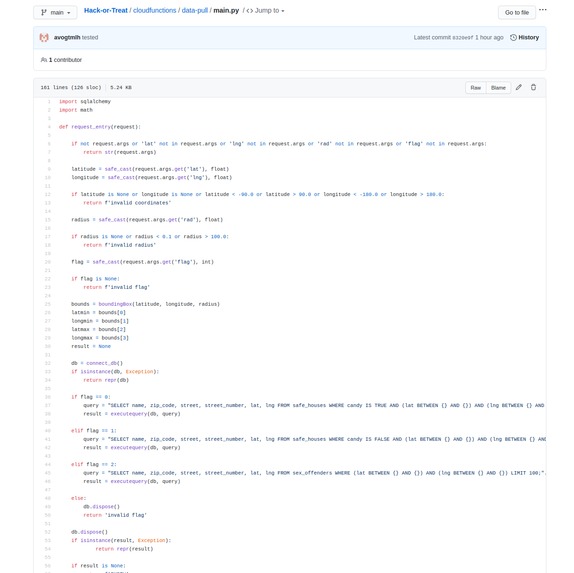
Task: Open the avogtmlh author profile link
Action: (67, 37)
